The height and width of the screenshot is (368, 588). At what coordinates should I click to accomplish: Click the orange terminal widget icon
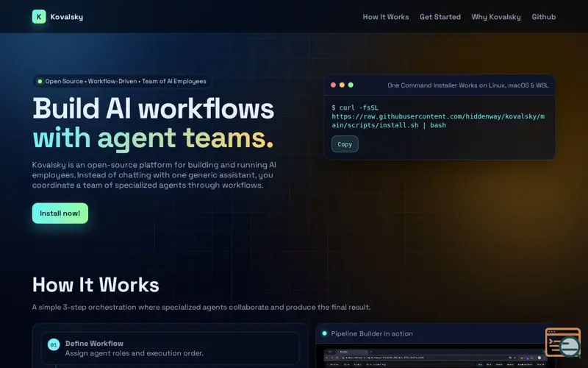[x=563, y=342]
